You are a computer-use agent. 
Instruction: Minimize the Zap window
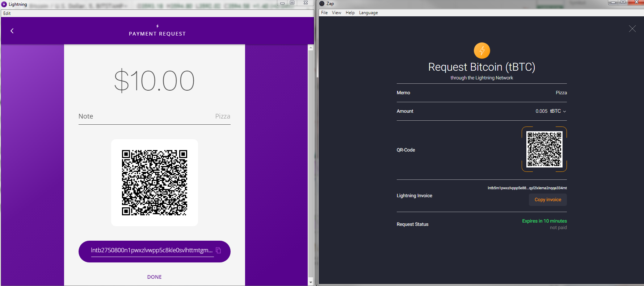[x=613, y=3]
